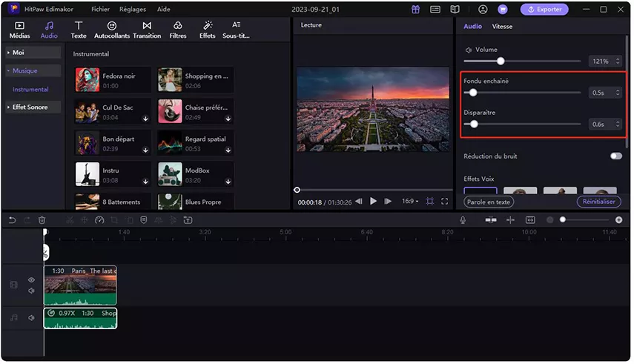
Task: Select the Audio tab in top toolbar
Action: click(x=49, y=30)
